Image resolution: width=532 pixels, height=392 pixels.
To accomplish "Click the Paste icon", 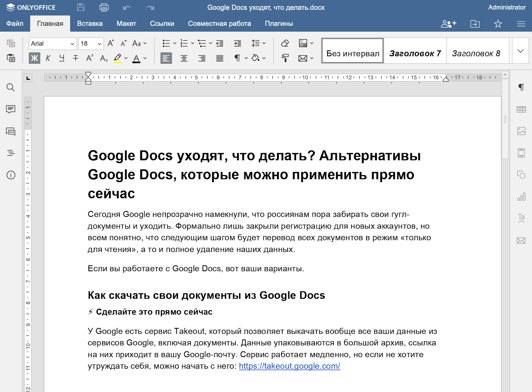I will click(11, 58).
